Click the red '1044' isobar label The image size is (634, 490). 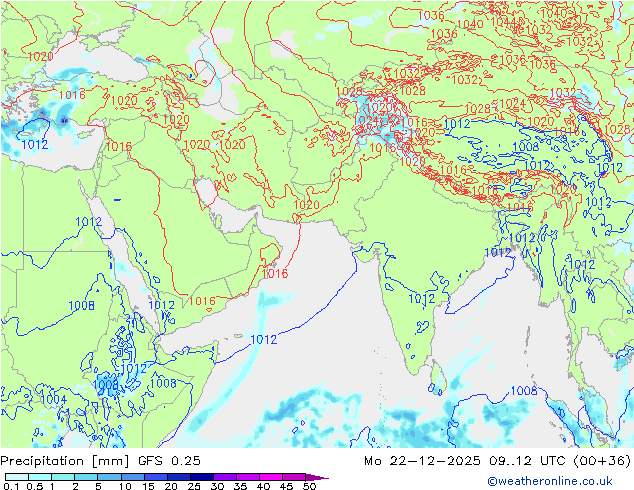(503, 21)
